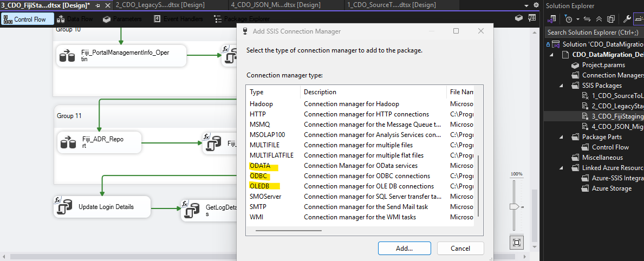Image resolution: width=644 pixels, height=261 pixels.
Task: Click the Cancel button in the dialog
Action: point(460,249)
